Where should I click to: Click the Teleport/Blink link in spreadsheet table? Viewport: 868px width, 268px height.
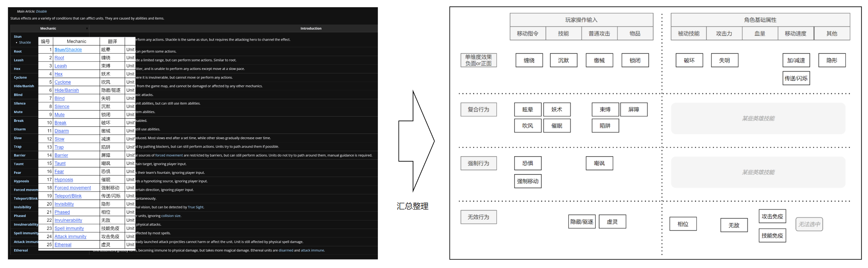pos(68,196)
